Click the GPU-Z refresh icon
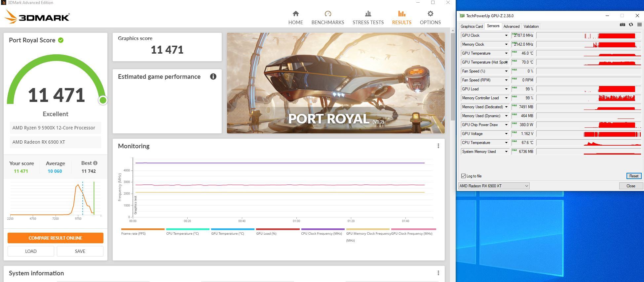Screen dimensions: 644x282 click(x=631, y=24)
